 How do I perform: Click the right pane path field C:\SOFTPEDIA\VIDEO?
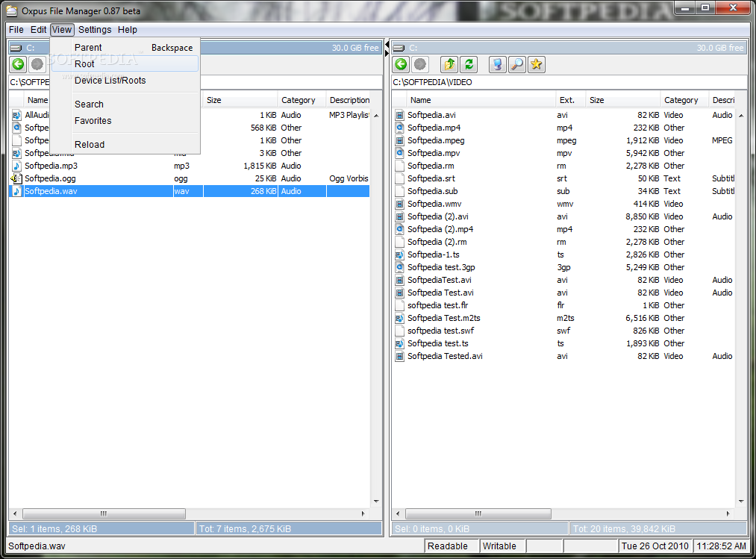(x=569, y=82)
